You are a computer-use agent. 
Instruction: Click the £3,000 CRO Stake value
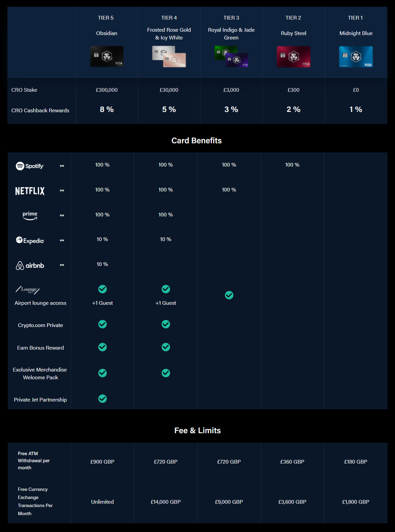point(231,90)
